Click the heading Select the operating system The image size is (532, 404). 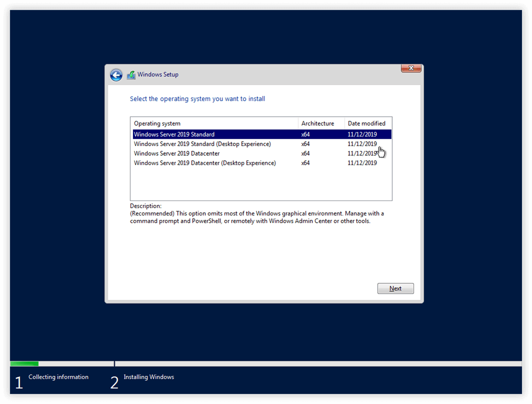click(198, 99)
